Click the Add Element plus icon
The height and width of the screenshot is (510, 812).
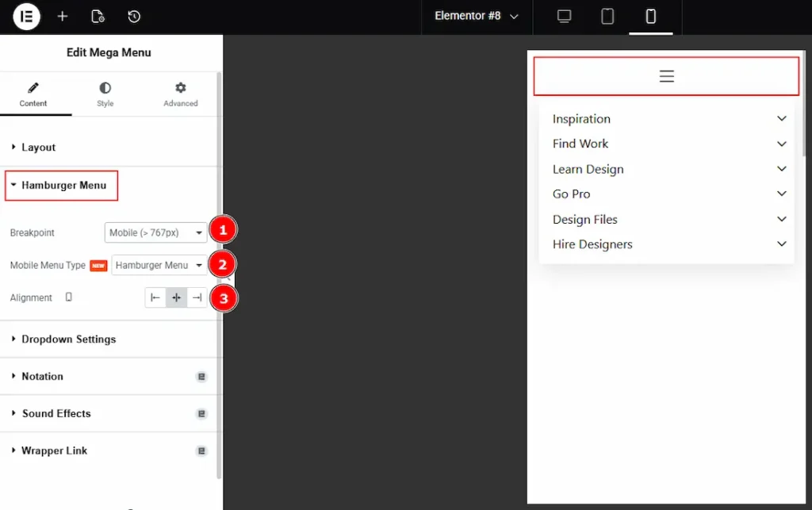click(62, 16)
